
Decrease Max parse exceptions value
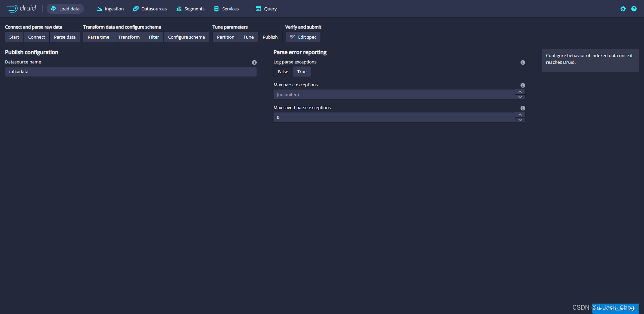520,97
